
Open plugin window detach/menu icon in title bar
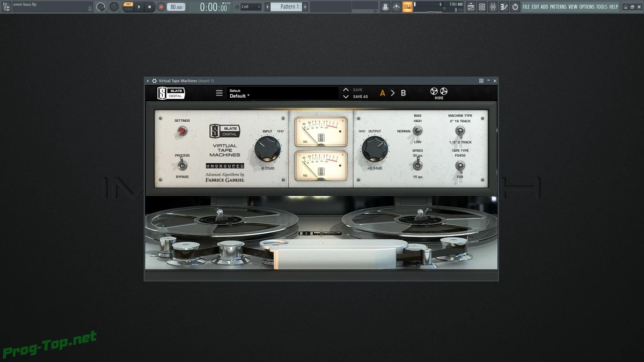click(481, 81)
